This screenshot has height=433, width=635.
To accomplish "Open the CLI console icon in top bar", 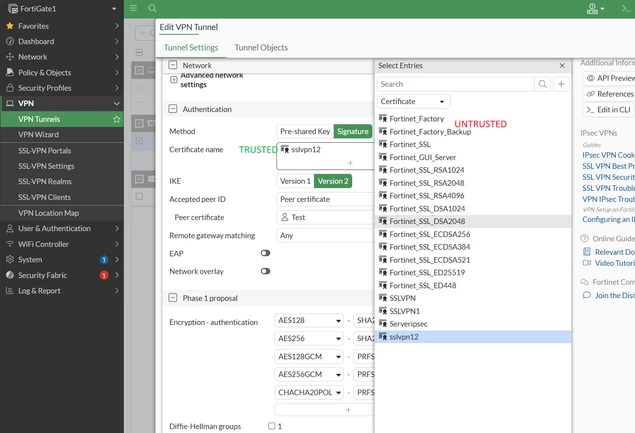I will pyautogui.click(x=626, y=9).
